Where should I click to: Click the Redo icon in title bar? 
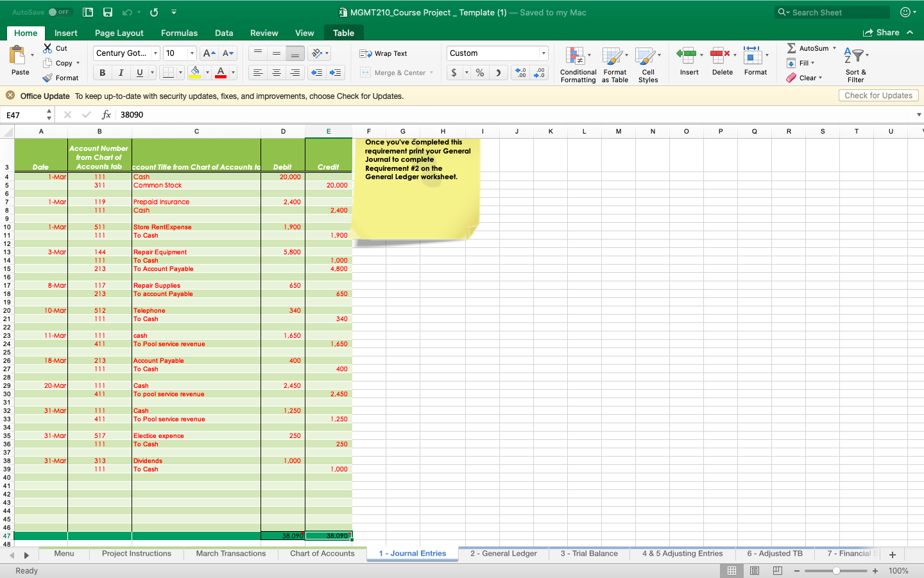[x=154, y=12]
